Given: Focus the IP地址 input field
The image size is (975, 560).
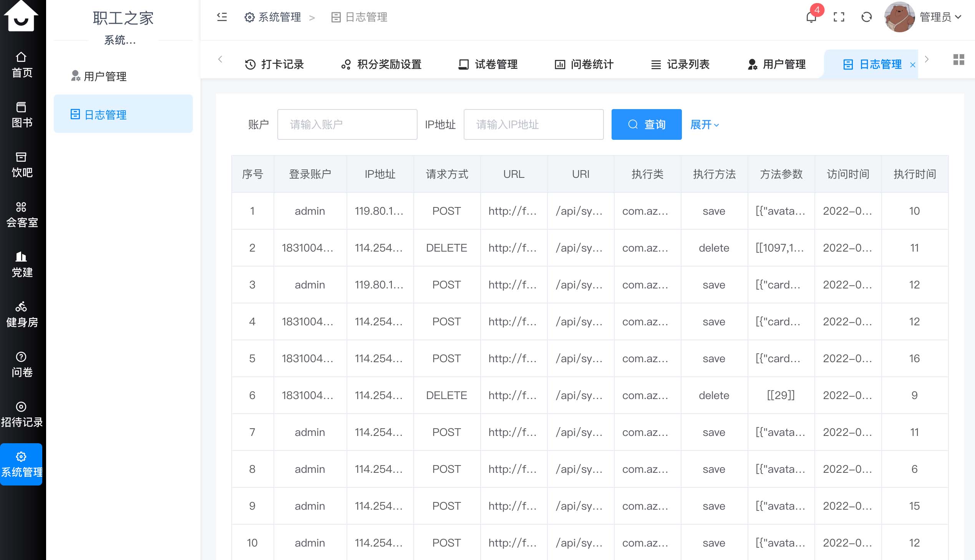Looking at the screenshot, I should click(533, 124).
